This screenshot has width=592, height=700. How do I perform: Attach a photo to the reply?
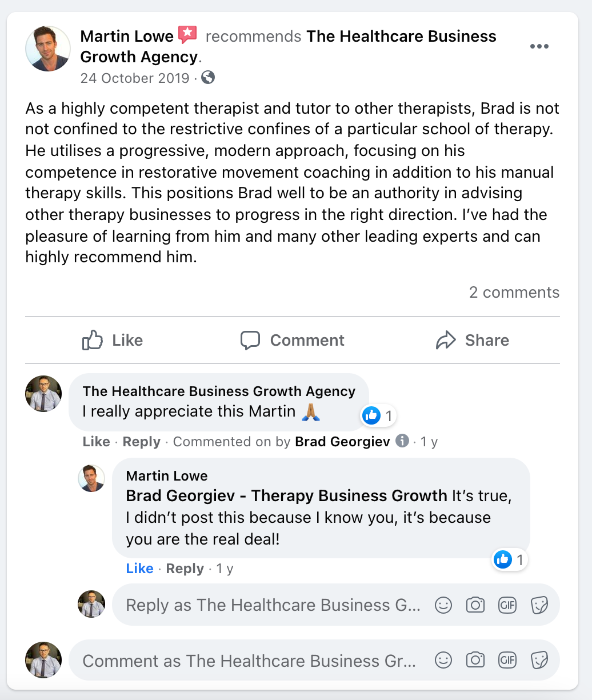pos(475,605)
